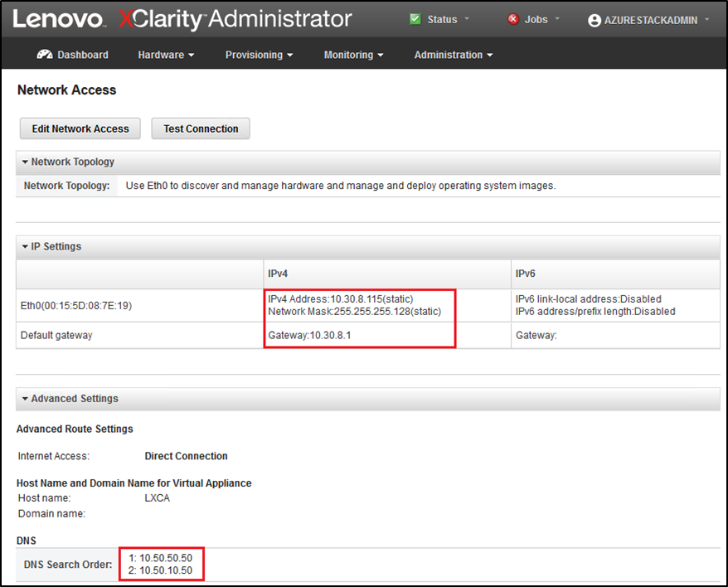Click the Network Mask:255.255.255.128(static) text
This screenshot has width=728, height=587.
click(x=354, y=312)
